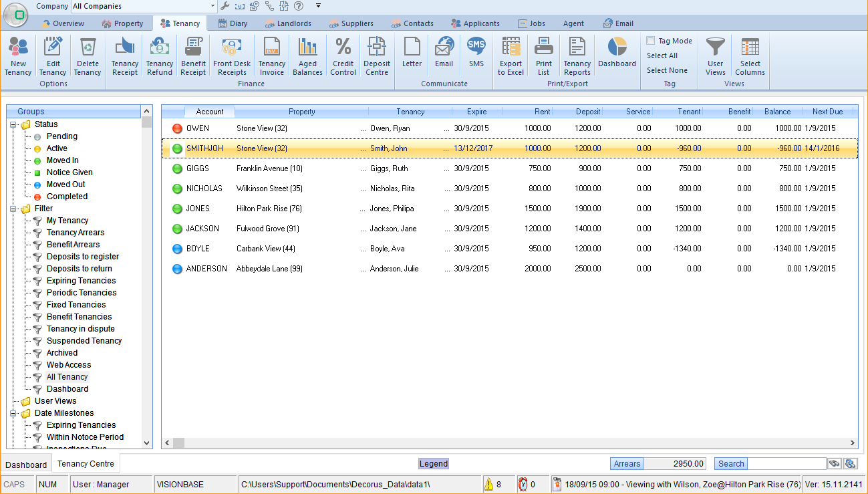Collapse the Date Milestones tree node
This screenshot has height=494, width=868.
(x=13, y=413)
